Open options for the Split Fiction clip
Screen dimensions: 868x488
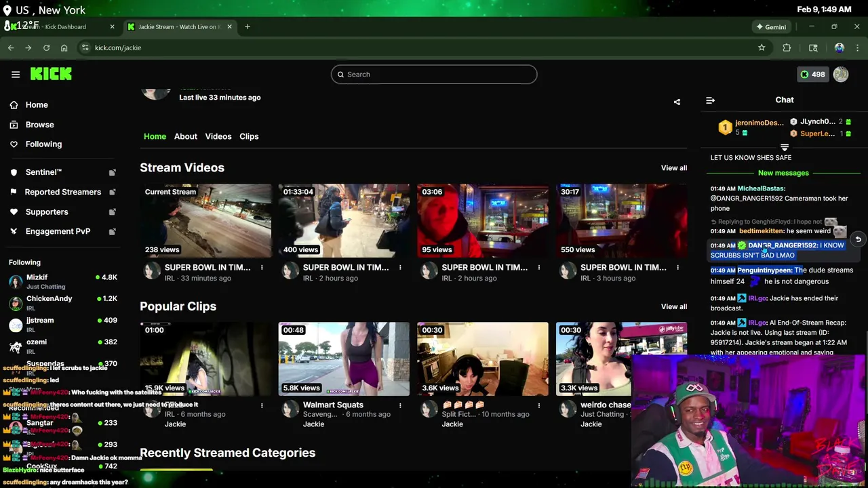click(539, 405)
